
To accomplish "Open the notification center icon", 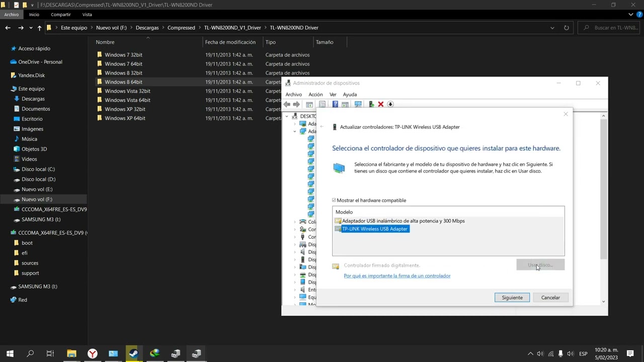I will [630, 353].
